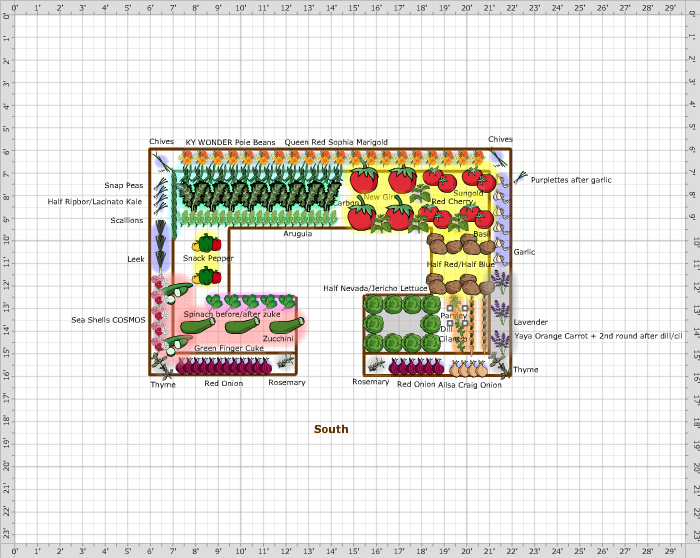Click the Queen Red Sophia Marigold label
This screenshot has width=700, height=558.
(336, 143)
